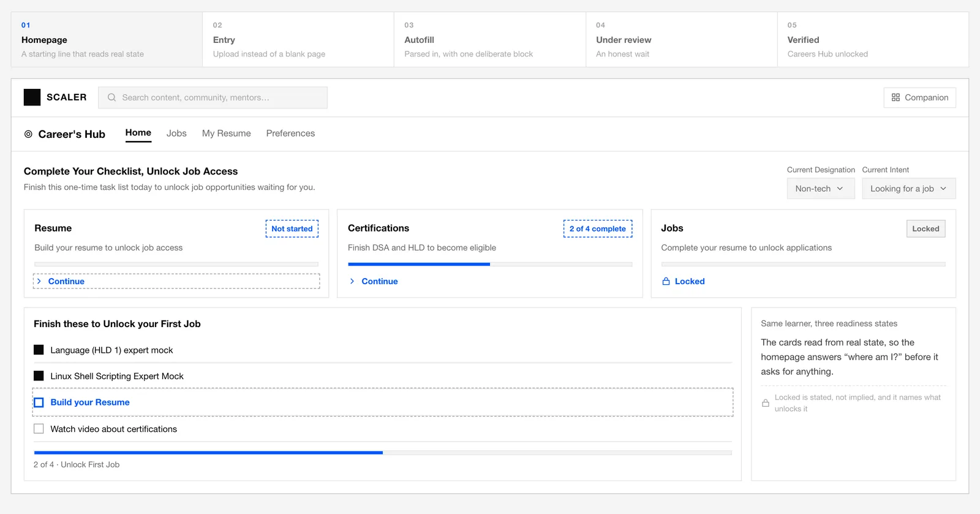Image resolution: width=980 pixels, height=514 pixels.
Task: Check Watch video about certifications checkbox
Action: [x=39, y=429]
